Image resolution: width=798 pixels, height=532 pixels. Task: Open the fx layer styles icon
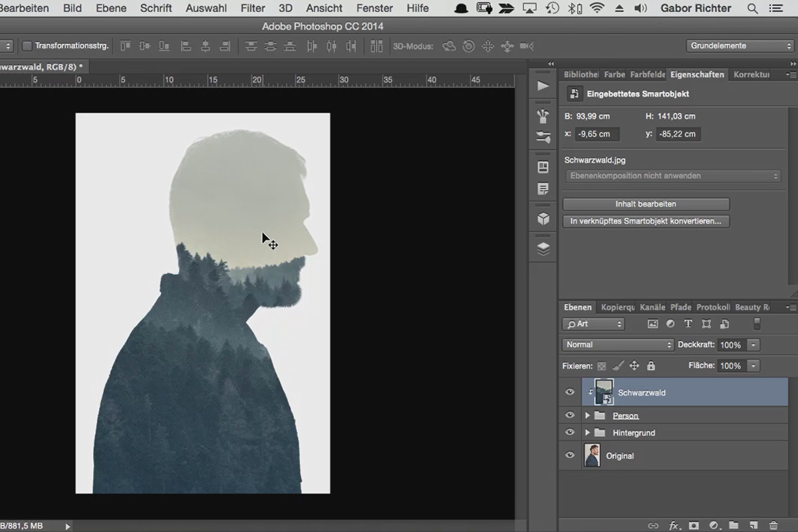[x=674, y=525]
